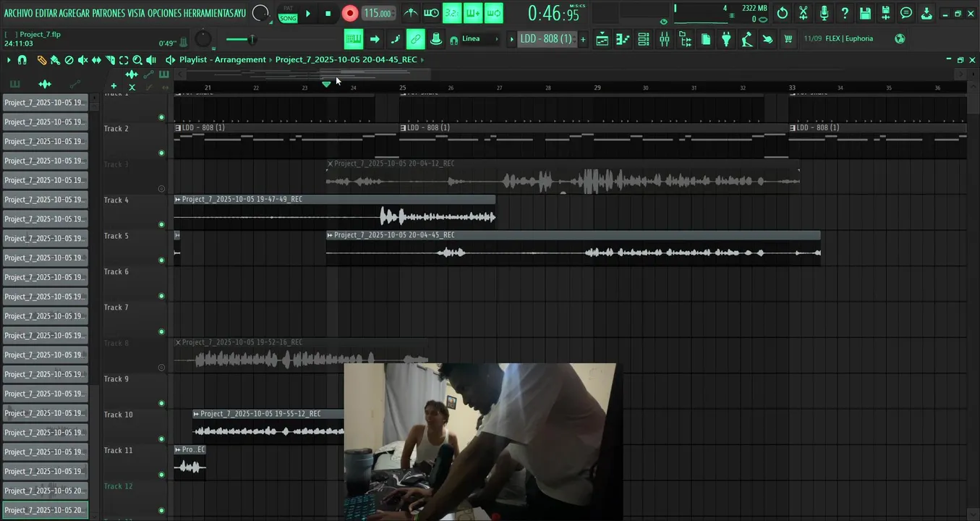Open the audio editor scissors icon

click(804, 13)
